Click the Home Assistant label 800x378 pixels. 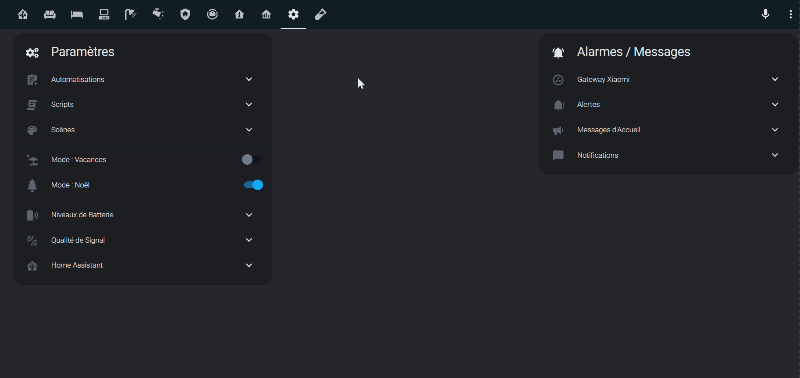click(77, 265)
